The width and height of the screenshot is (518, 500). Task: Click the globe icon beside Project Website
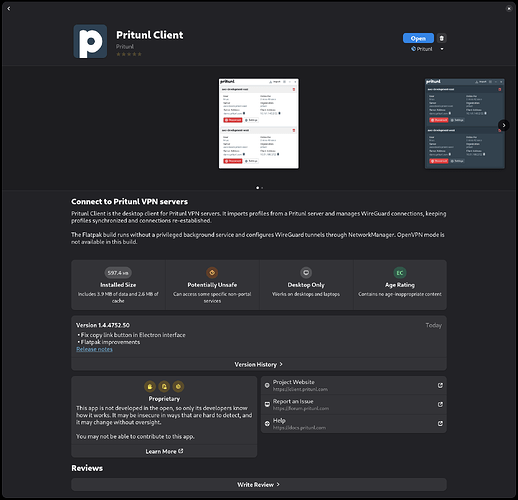click(267, 385)
